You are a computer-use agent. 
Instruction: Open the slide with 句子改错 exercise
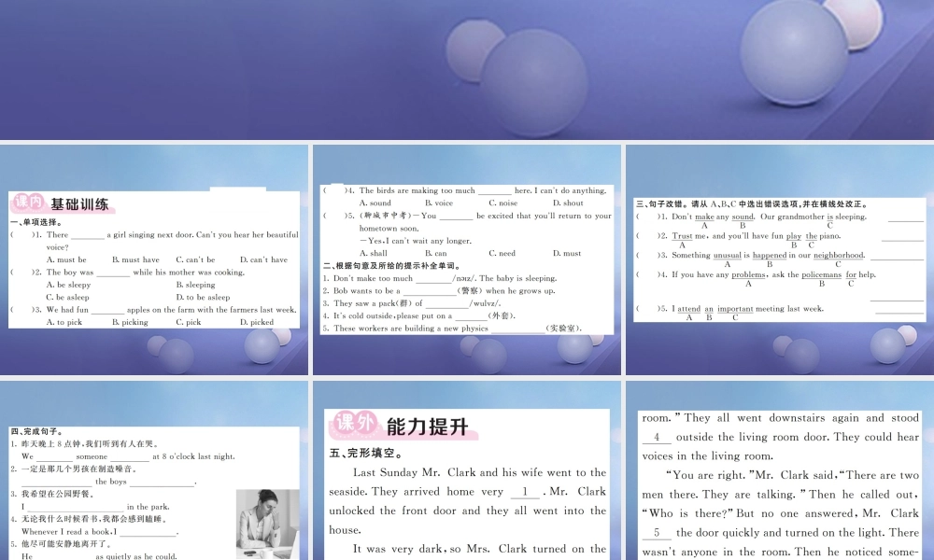point(780,259)
